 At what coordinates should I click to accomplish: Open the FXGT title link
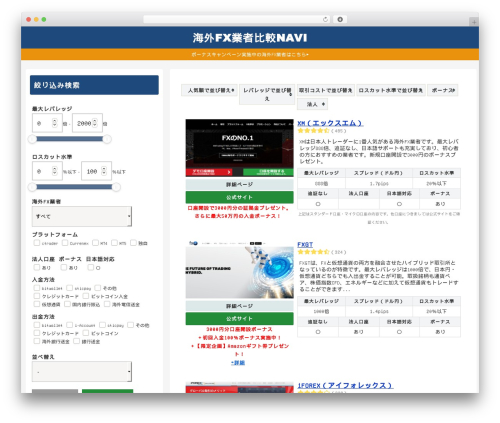305,245
